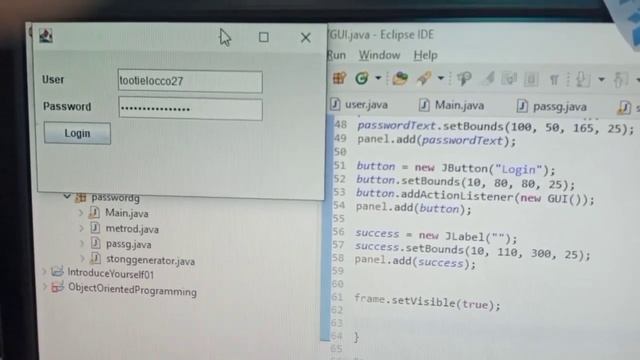The height and width of the screenshot is (360, 640).
Task: Click the ObjectOrientedProgramming project folder icon
Action: pyautogui.click(x=58, y=287)
